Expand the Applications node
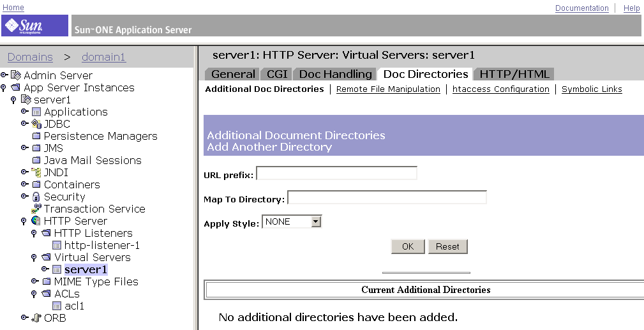644x330 pixels. [25, 111]
